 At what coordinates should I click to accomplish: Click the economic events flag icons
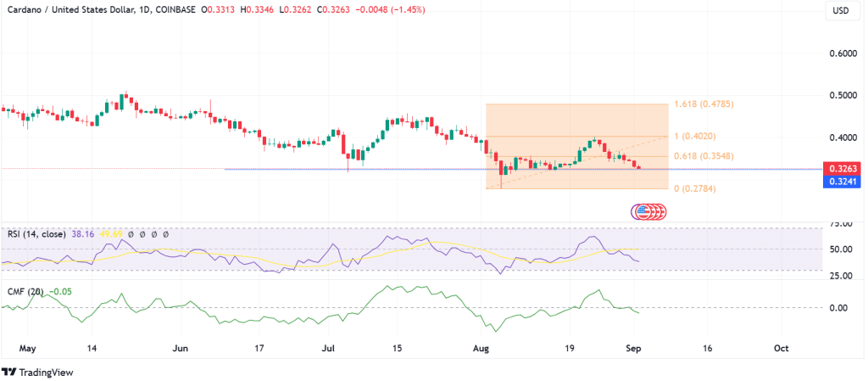coord(649,211)
